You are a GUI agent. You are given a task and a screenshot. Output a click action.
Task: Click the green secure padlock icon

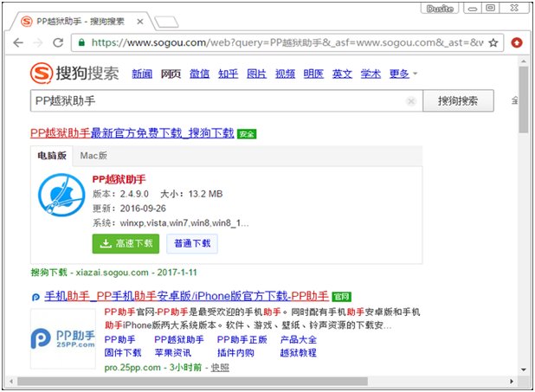pos(81,42)
